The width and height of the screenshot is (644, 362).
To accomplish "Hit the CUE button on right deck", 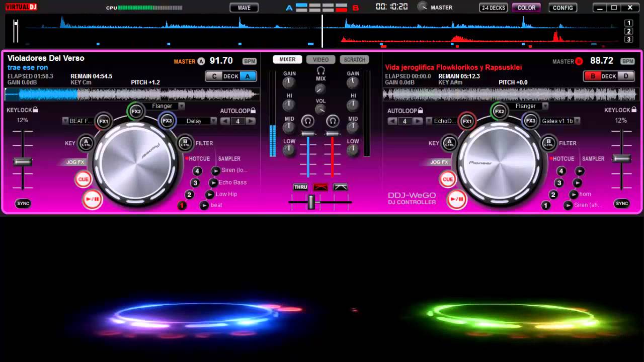I will [x=447, y=179].
